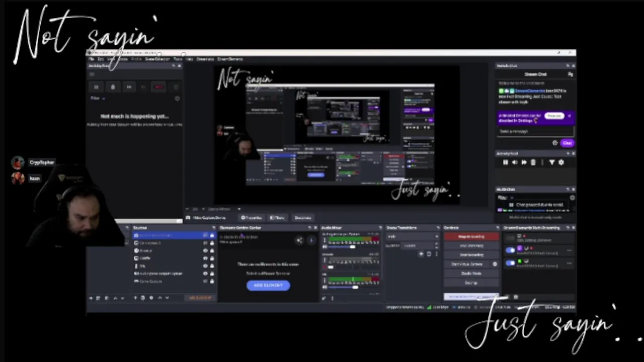Click red Stop Streaming button

471,236
